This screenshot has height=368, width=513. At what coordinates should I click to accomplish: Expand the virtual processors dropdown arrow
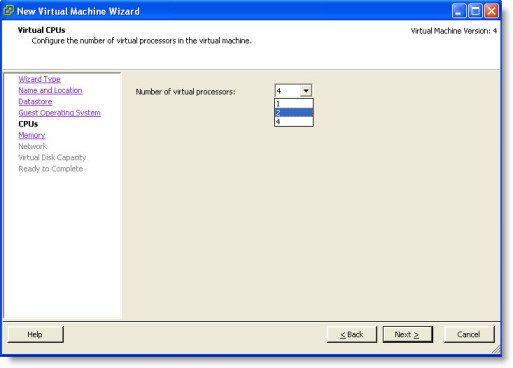[x=306, y=91]
